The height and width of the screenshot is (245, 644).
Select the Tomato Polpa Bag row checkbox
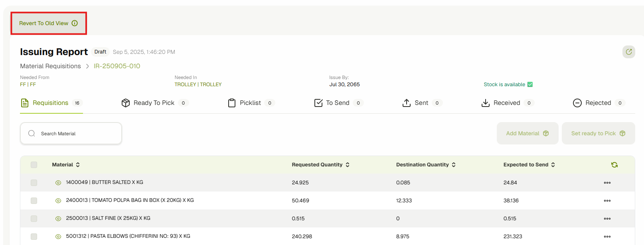click(x=34, y=201)
